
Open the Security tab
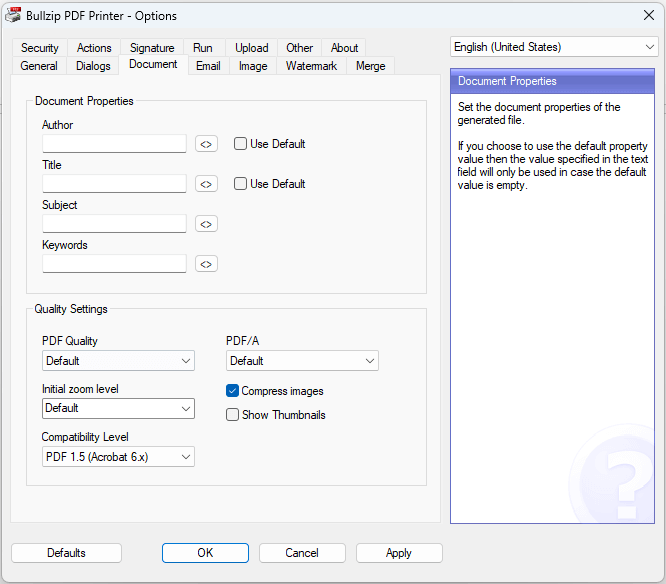point(40,48)
